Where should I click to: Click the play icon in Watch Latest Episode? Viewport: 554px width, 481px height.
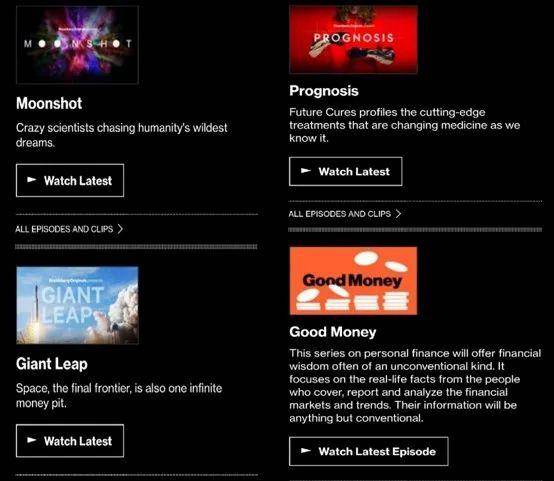(306, 451)
